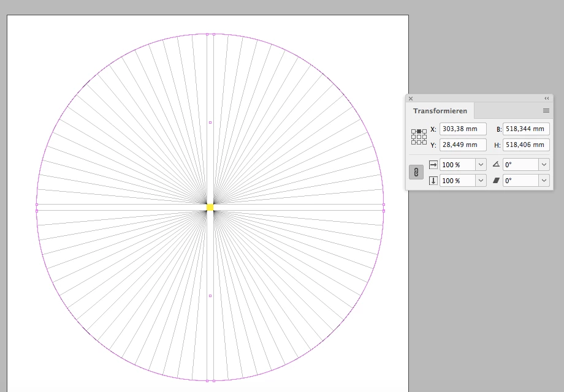This screenshot has height=392, width=564.
Task: Select the anchor point above the yellow center
Action: tap(210, 123)
